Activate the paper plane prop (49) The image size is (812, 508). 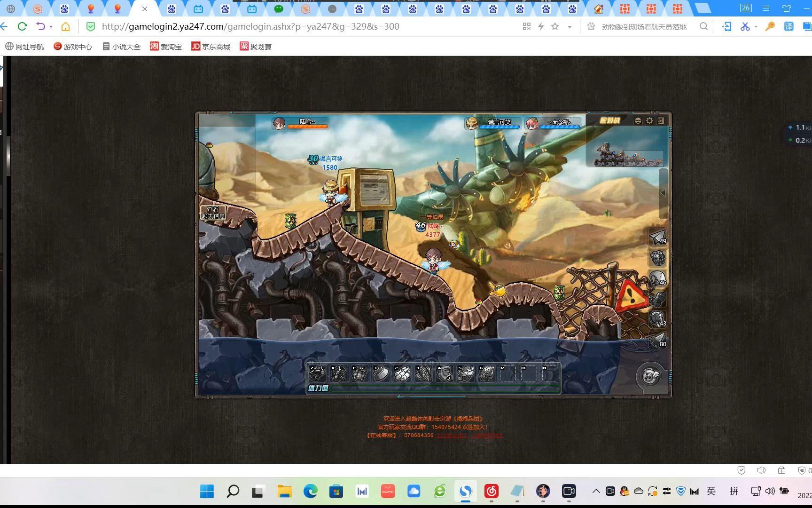[657, 237]
